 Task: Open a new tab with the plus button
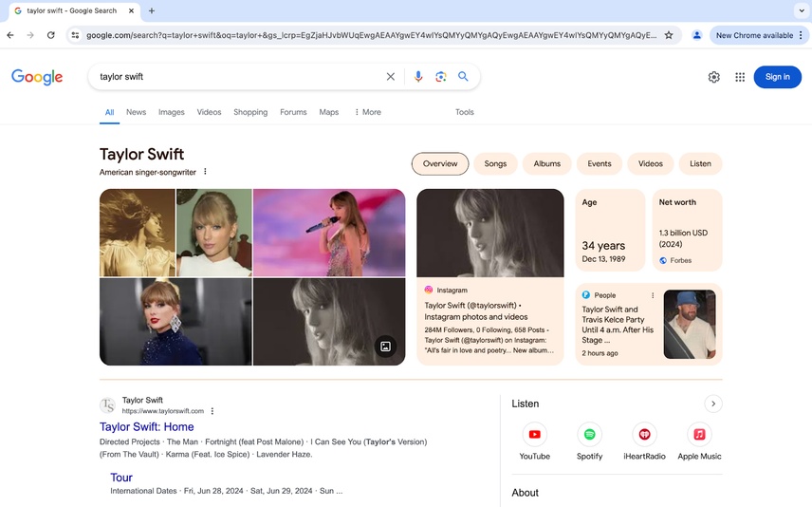point(152,10)
